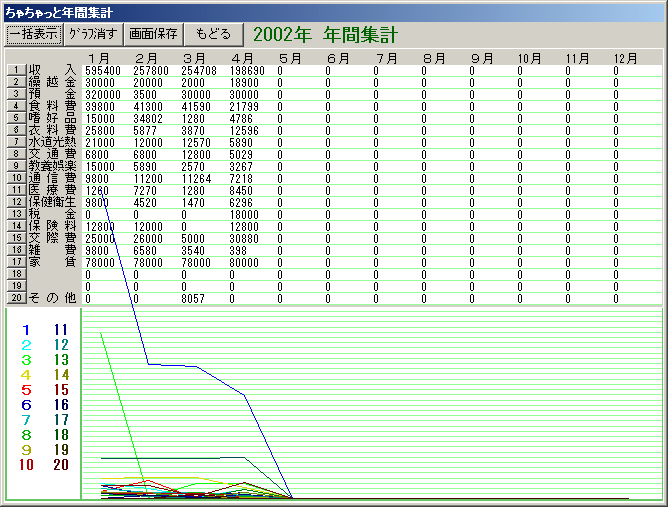Click the March その他 value 8057
This screenshot has width=668, height=507.
point(193,299)
